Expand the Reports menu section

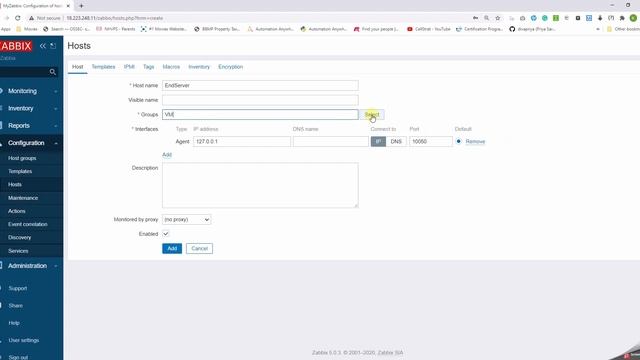31,126
